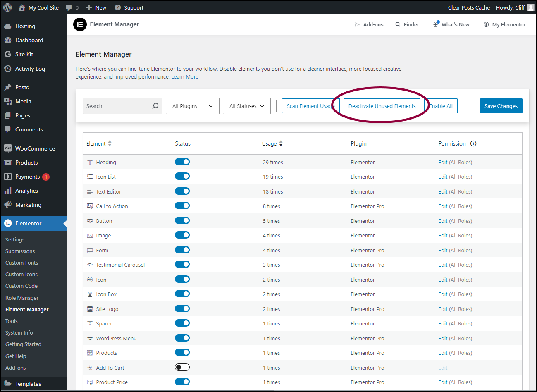Click the Site Kit Google icon in sidebar
The image size is (537, 392).
(x=7, y=54)
